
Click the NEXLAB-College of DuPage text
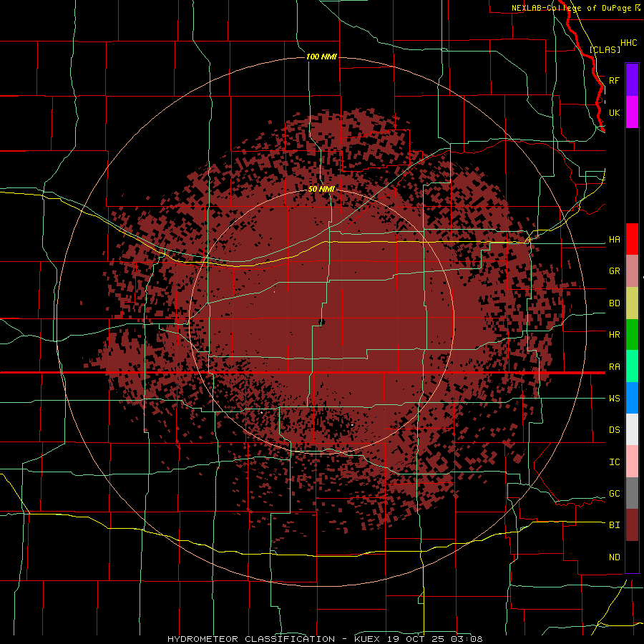click(572, 8)
